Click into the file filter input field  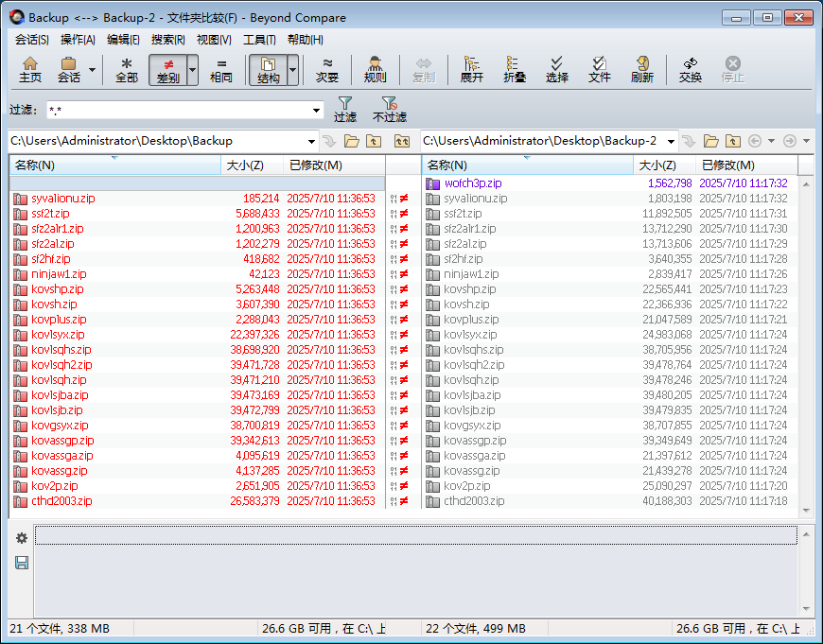coord(179,111)
